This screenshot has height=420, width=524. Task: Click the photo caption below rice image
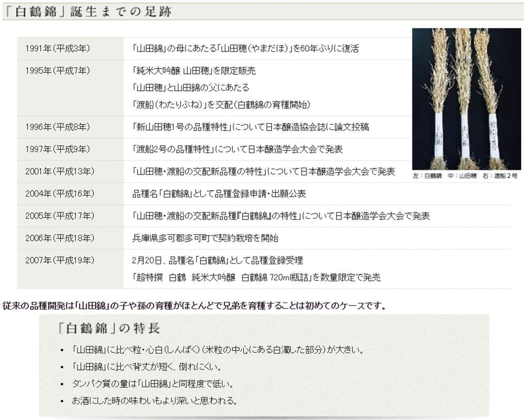pos(465,175)
